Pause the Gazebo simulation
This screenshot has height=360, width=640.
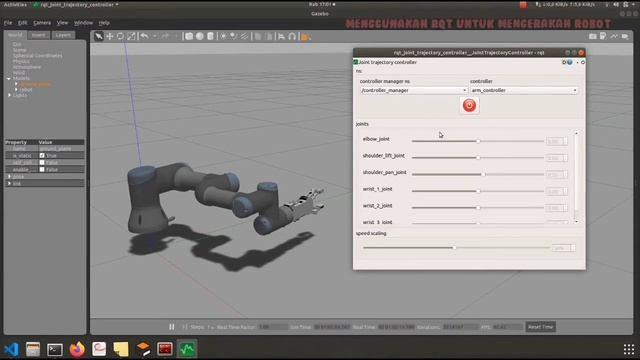click(x=172, y=327)
